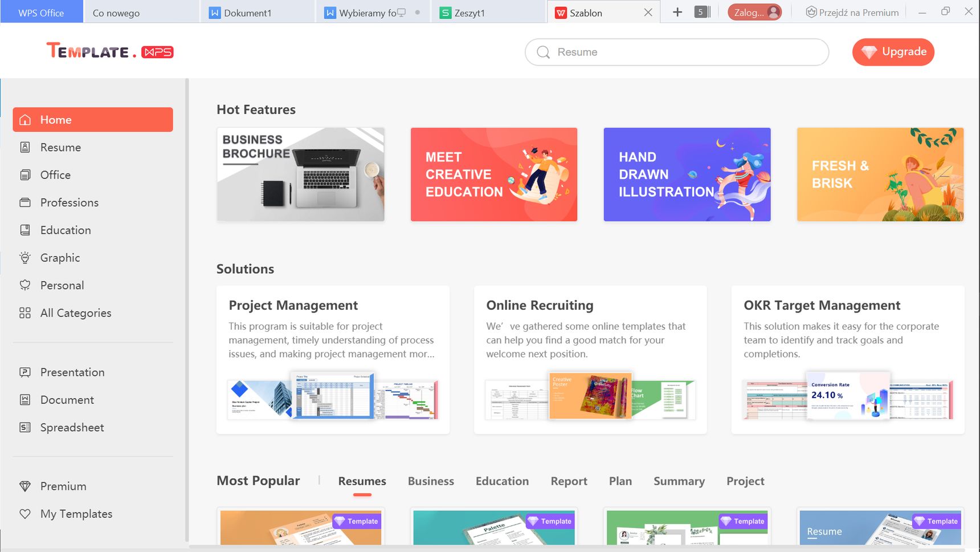The image size is (980, 552).
Task: Click the Zalog... login button
Action: 754,12
